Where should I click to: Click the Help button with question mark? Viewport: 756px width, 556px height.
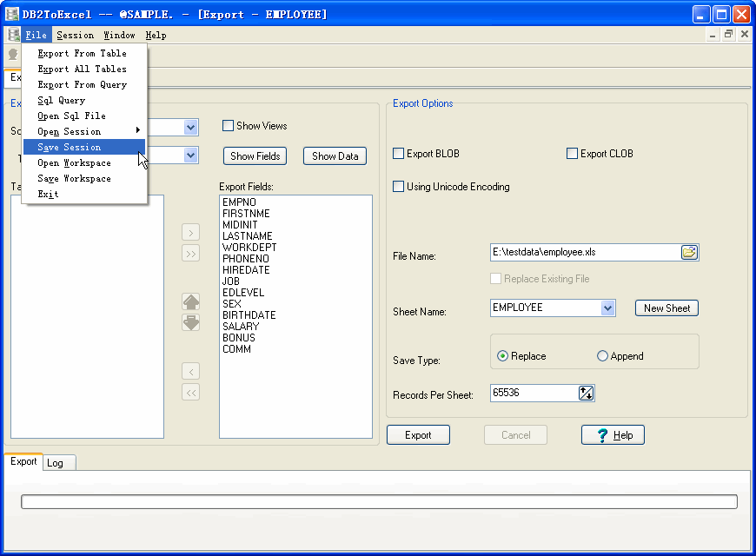[613, 435]
